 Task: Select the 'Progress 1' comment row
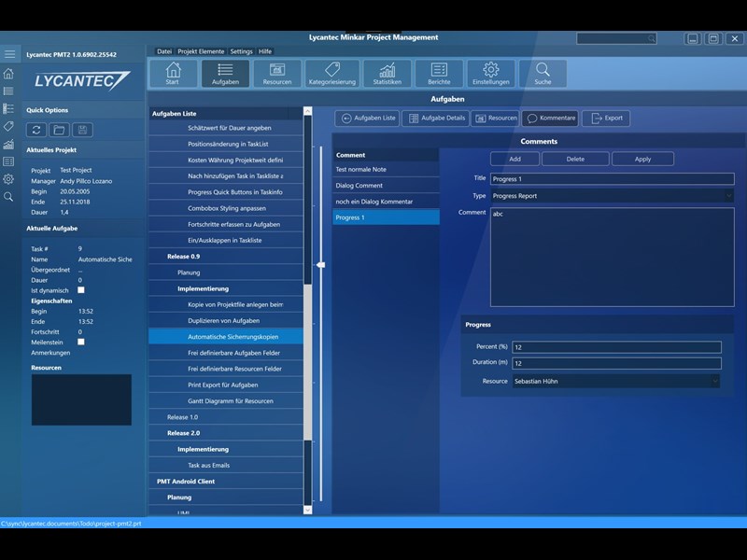386,217
